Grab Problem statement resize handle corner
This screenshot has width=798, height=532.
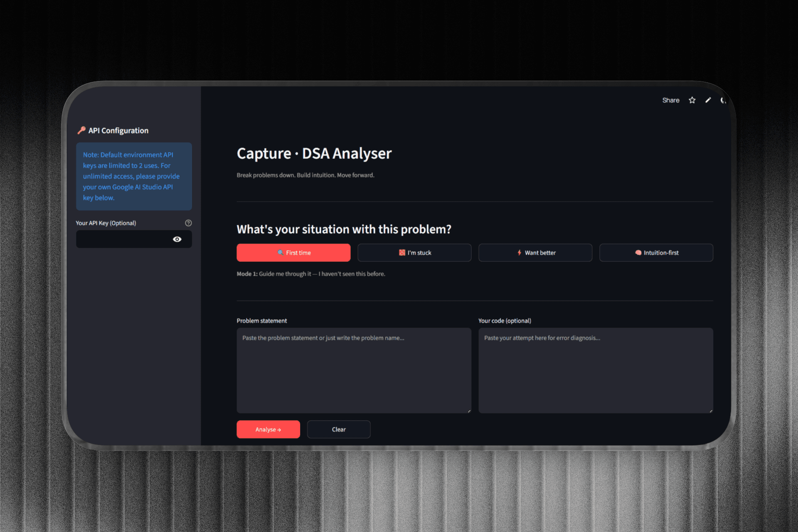click(469, 411)
